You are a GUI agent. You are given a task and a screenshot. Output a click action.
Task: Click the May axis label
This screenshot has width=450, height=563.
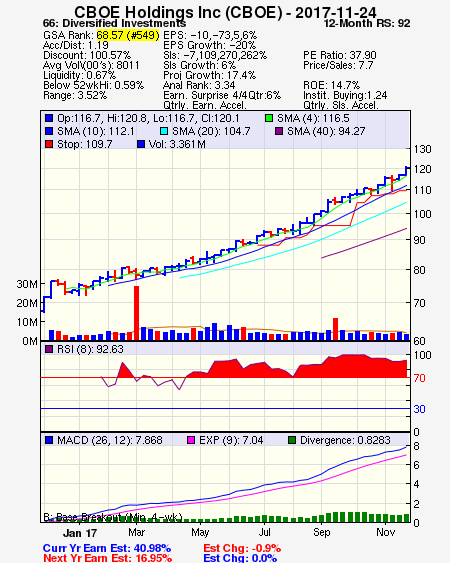(x=200, y=532)
